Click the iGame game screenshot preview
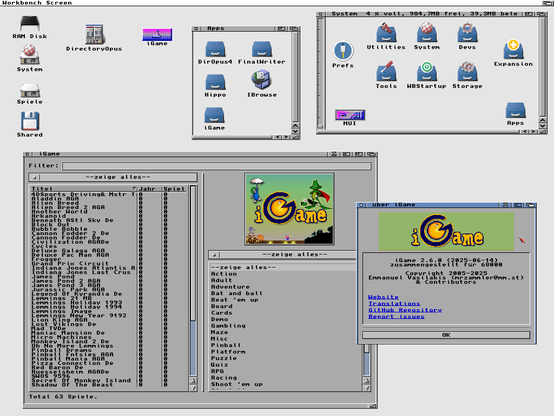This screenshot has height=416, width=554. click(x=289, y=209)
